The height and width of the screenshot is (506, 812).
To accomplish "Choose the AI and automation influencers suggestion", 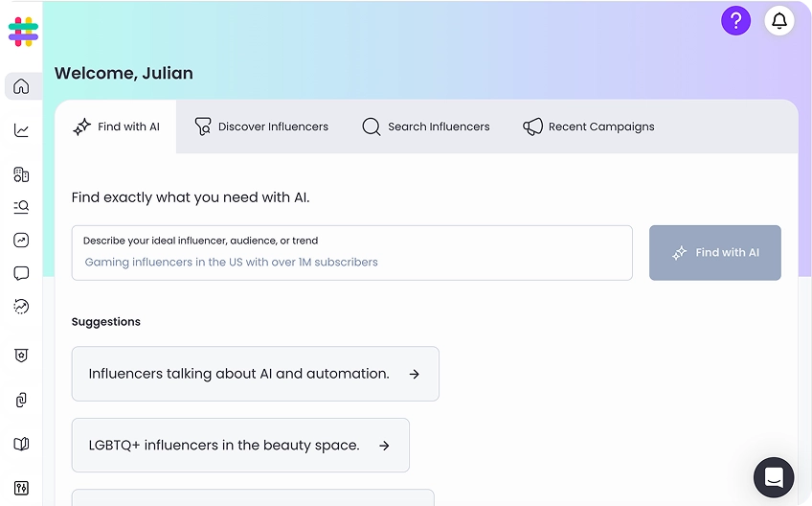I will (x=255, y=374).
